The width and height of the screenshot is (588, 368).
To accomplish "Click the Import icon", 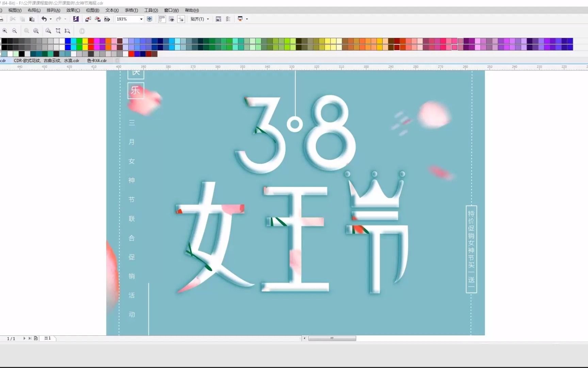I will [x=88, y=19].
